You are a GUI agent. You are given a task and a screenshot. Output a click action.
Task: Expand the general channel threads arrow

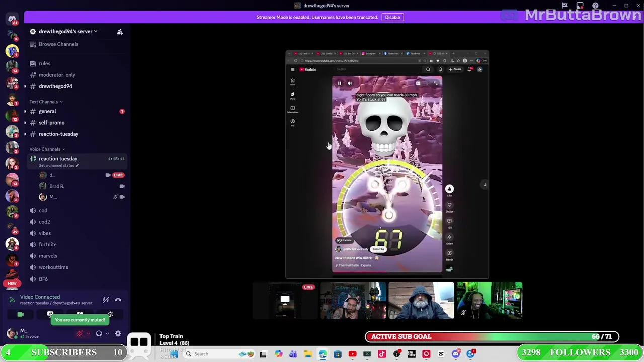pos(25,111)
